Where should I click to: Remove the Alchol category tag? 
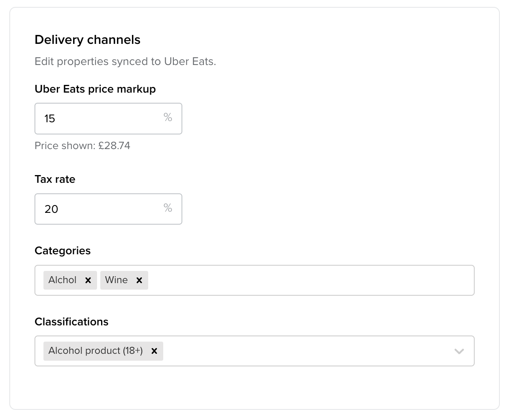pyautogui.click(x=88, y=280)
